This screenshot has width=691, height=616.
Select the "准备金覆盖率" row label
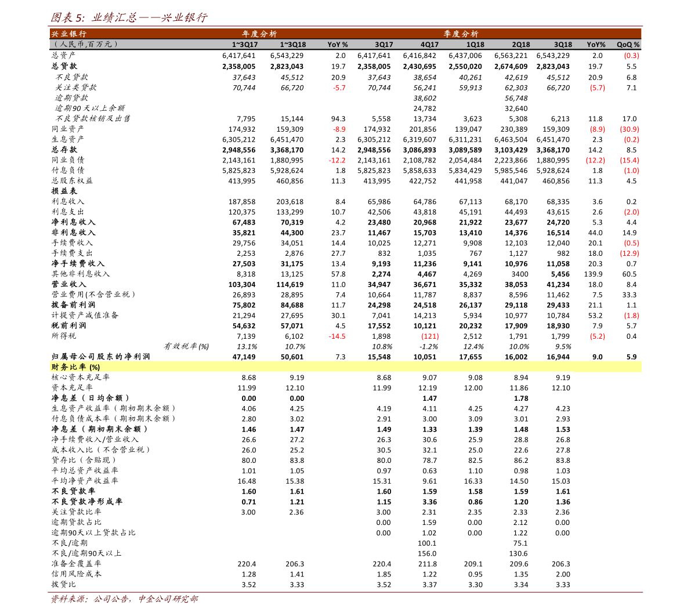point(77,563)
